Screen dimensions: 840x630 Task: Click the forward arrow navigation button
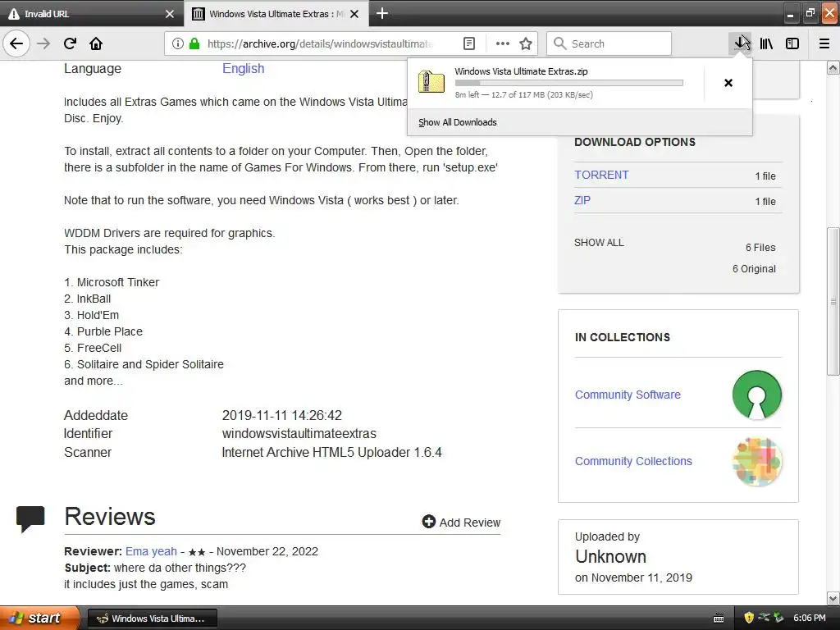(x=43, y=43)
